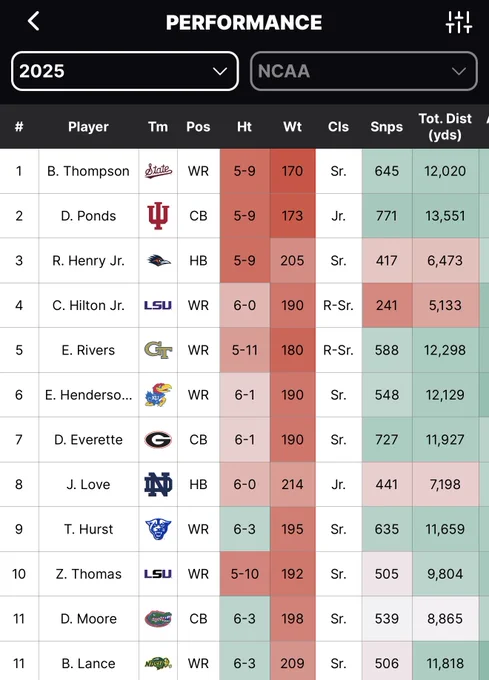Open player B. Thompson's row
Image resolution: width=489 pixels, height=680 pixels.
tap(244, 171)
